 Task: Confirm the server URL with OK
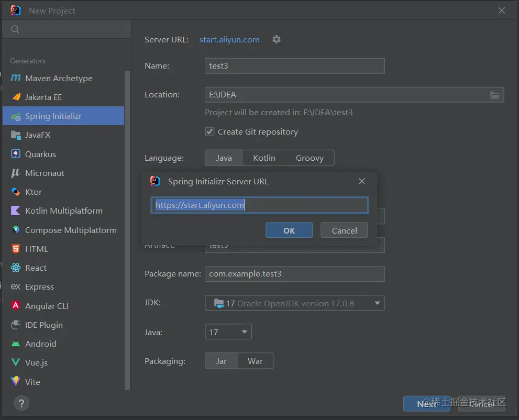[289, 230]
